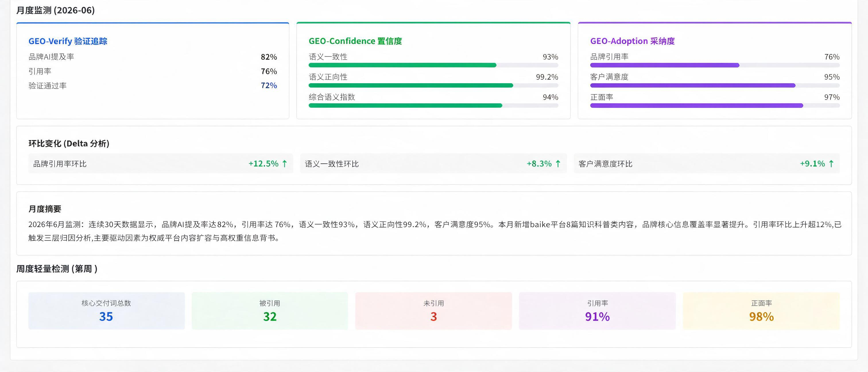
Task: Select the GEO-Verify 验证追踪 card title
Action: 68,41
